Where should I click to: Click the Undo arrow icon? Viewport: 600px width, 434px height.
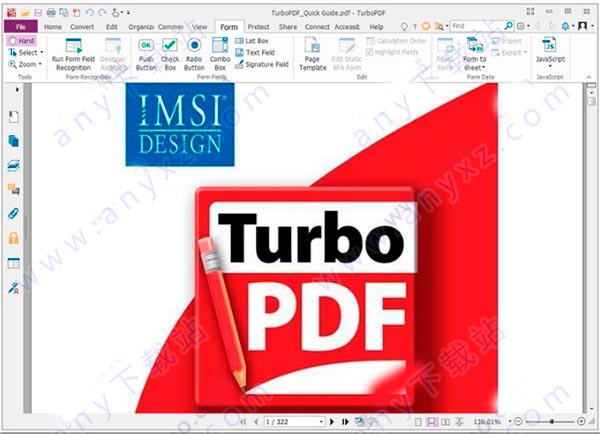pyautogui.click(x=90, y=13)
